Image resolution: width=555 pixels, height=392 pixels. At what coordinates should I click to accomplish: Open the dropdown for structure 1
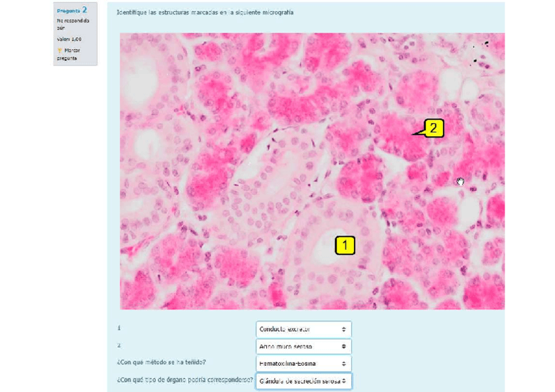click(303, 329)
